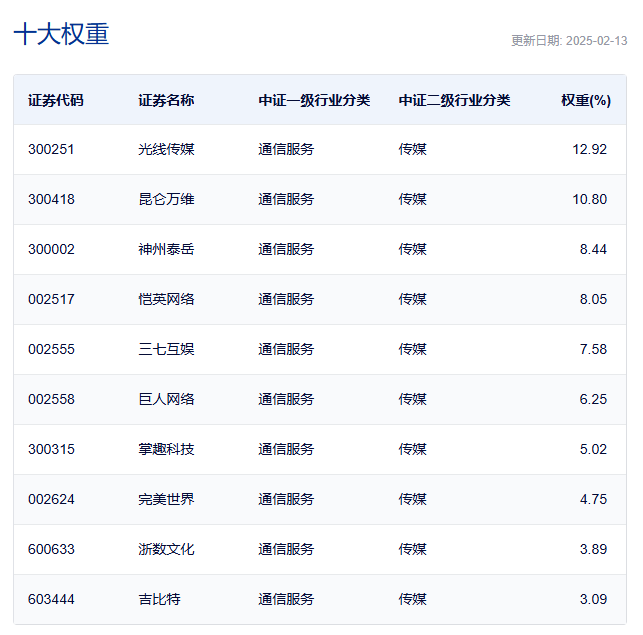Select the 巨人网络 name cell

166,400
